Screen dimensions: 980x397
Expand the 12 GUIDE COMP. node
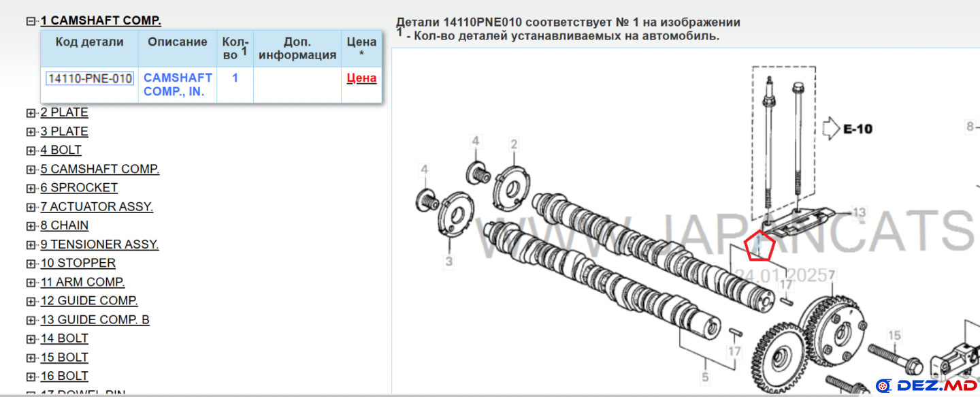(x=31, y=301)
